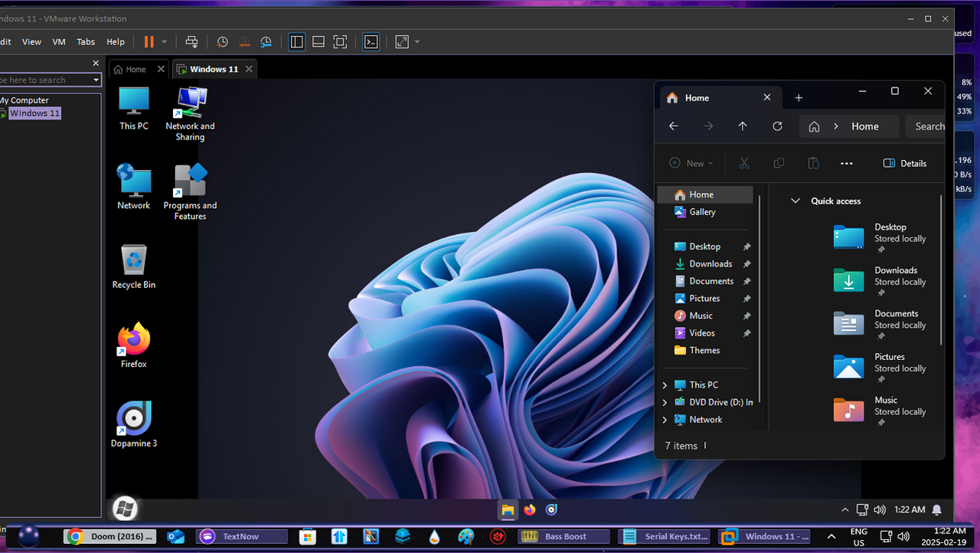Go up one folder in File Explorer

coord(743,126)
